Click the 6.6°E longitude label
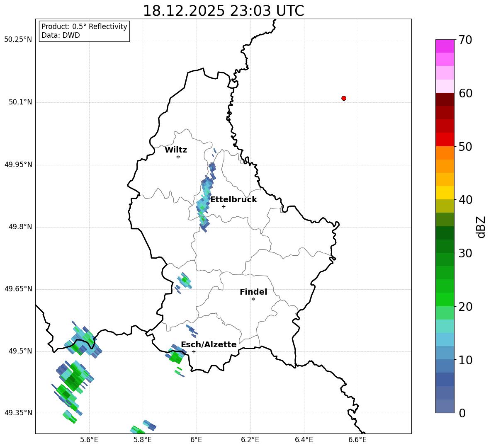 point(357,440)
